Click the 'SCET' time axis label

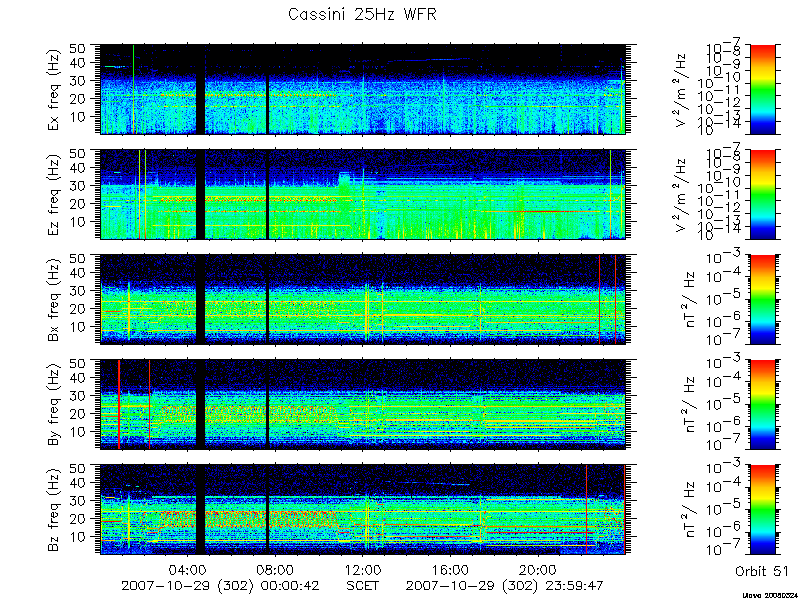[x=363, y=585]
